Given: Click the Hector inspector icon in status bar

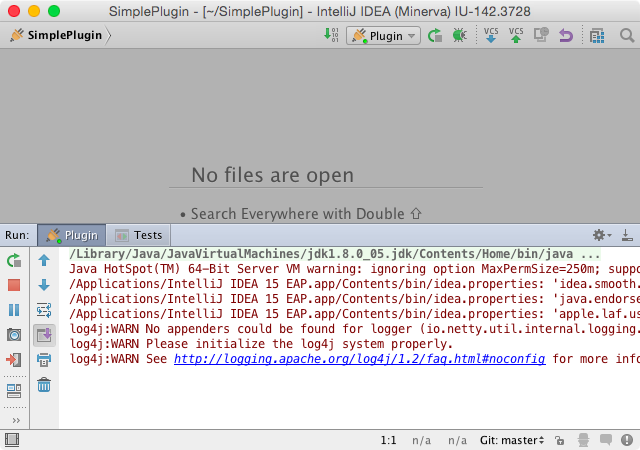Looking at the screenshot, I should pyautogui.click(x=584, y=440).
